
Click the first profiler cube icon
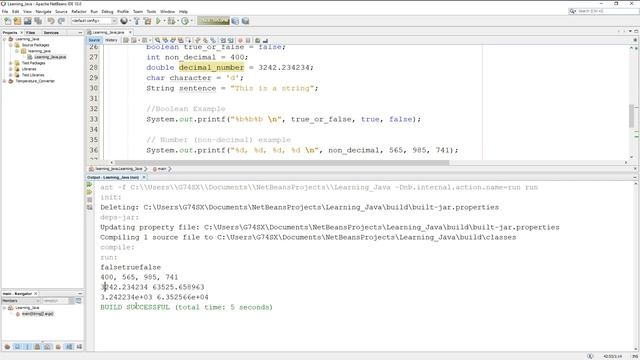235,21
